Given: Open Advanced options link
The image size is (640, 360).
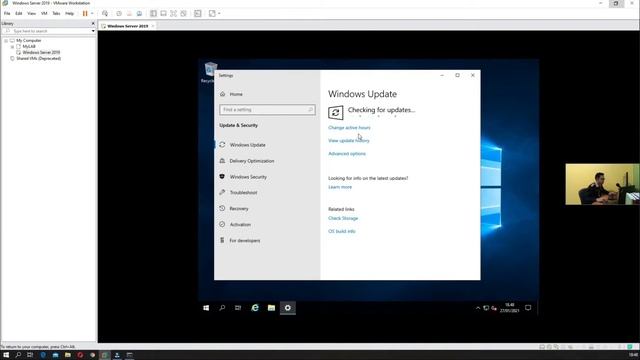Looking at the screenshot, I should click(347, 154).
